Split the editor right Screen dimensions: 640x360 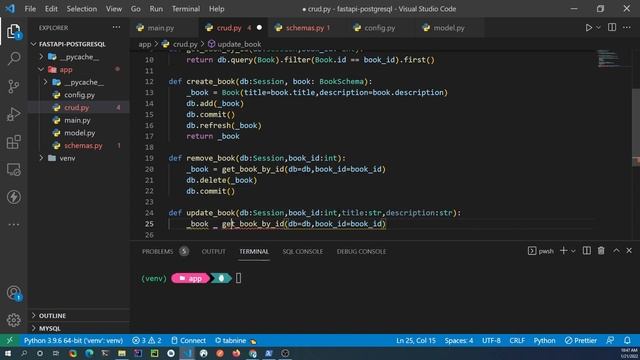click(612, 27)
